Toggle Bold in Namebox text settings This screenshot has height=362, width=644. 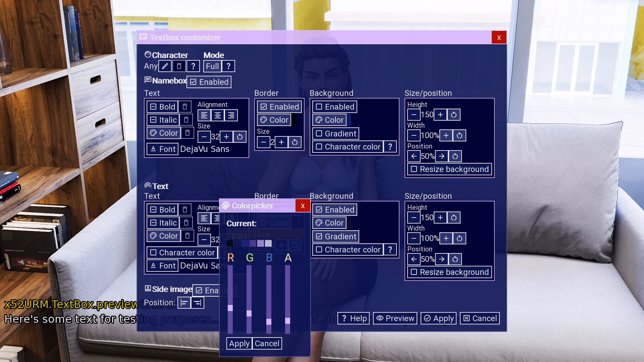point(162,107)
